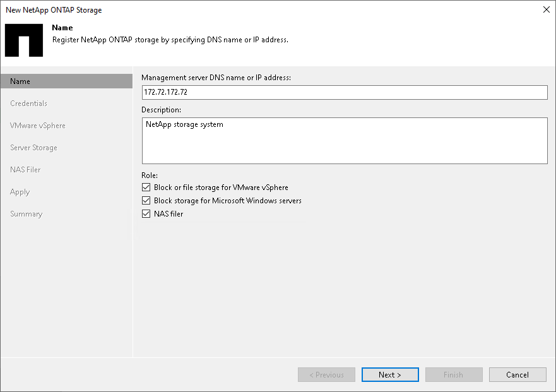Screen dimensions: 556x392
Task: Click the Register NetApp ONTAP storage instruction text
Action: 170,40
